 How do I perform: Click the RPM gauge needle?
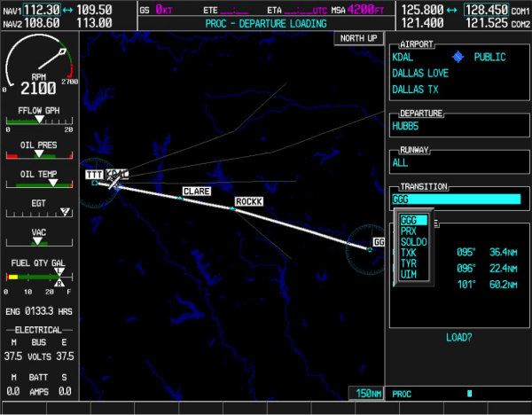pos(51,59)
